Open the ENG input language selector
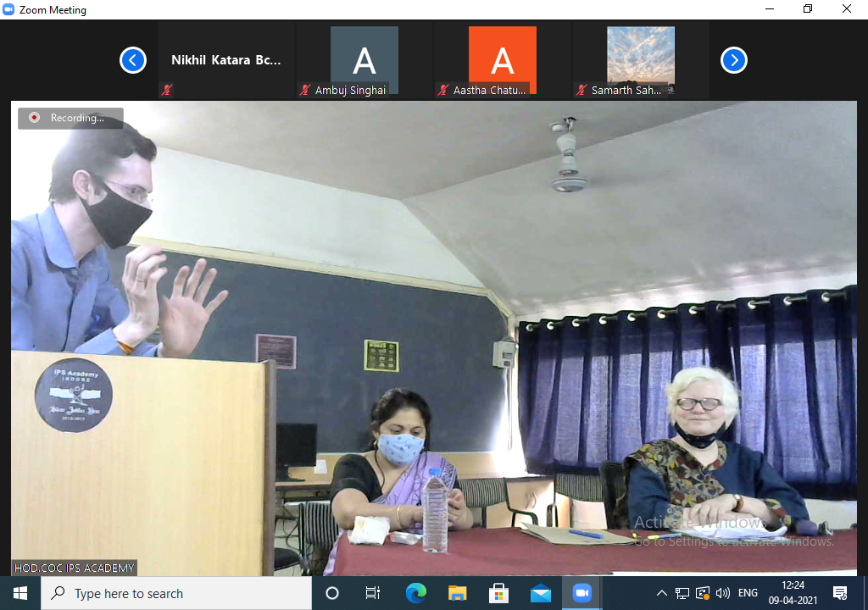This screenshot has height=610, width=868. click(748, 593)
